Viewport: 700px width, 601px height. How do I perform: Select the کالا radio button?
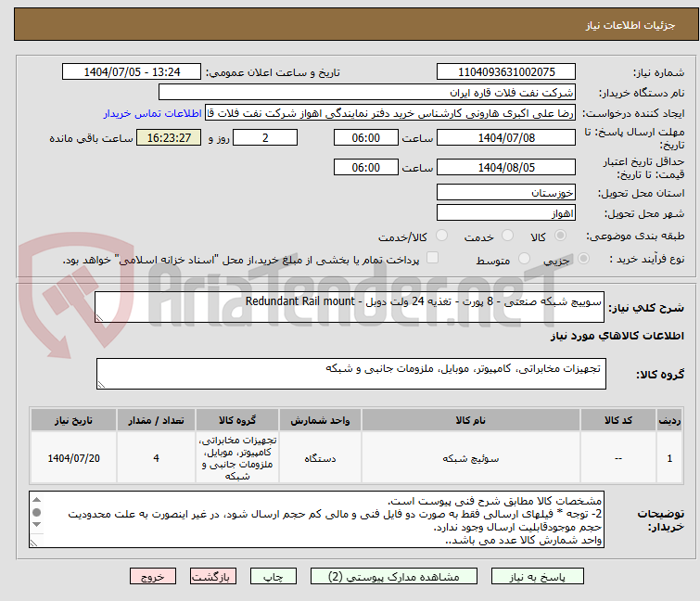pyautogui.click(x=560, y=236)
